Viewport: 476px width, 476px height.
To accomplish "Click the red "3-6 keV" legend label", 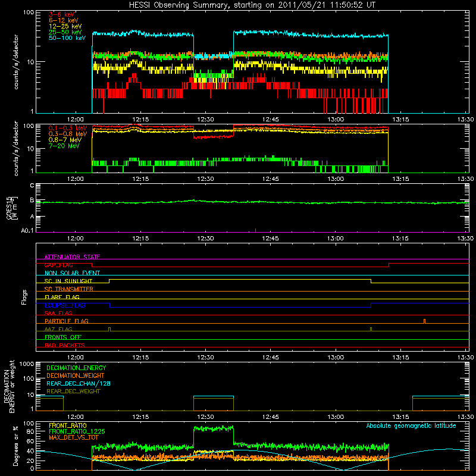I will point(62,14).
